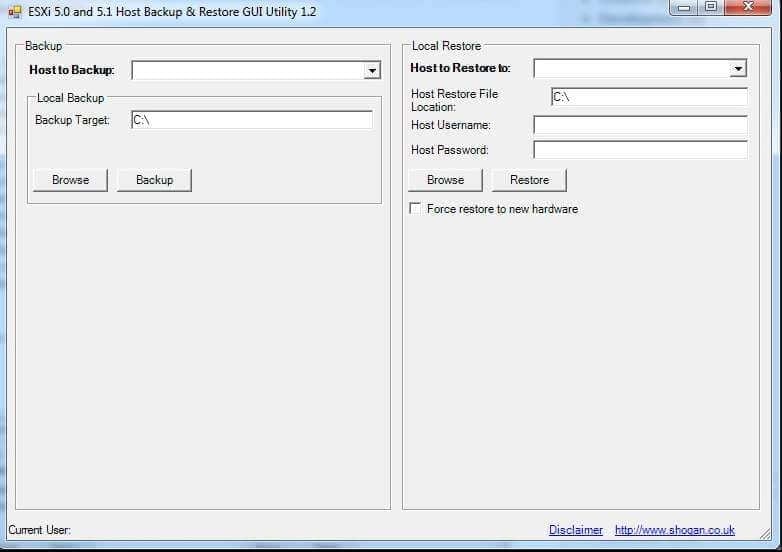Image resolution: width=782 pixels, height=552 pixels.
Task: Click the Backup Target path field
Action: [252, 120]
